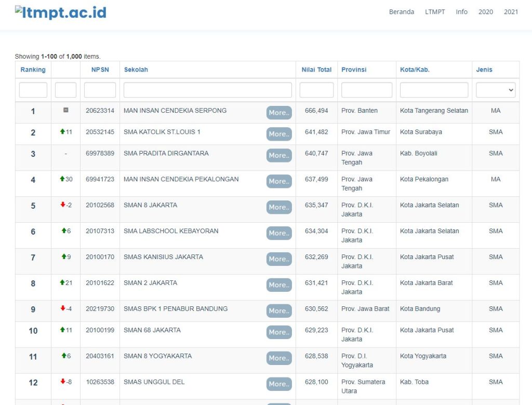
Task: Click green up arrow for SMAS Kanisius Jakarta
Action: pos(64,256)
